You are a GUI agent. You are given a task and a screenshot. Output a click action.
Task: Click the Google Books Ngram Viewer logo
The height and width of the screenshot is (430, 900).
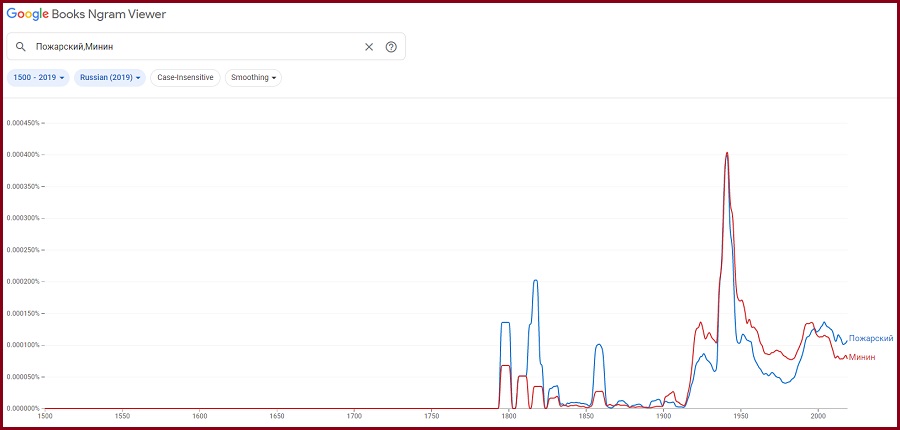pos(87,14)
